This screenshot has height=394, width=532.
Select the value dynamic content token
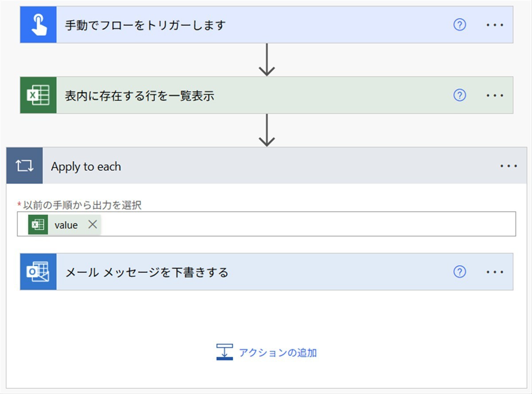(x=66, y=225)
